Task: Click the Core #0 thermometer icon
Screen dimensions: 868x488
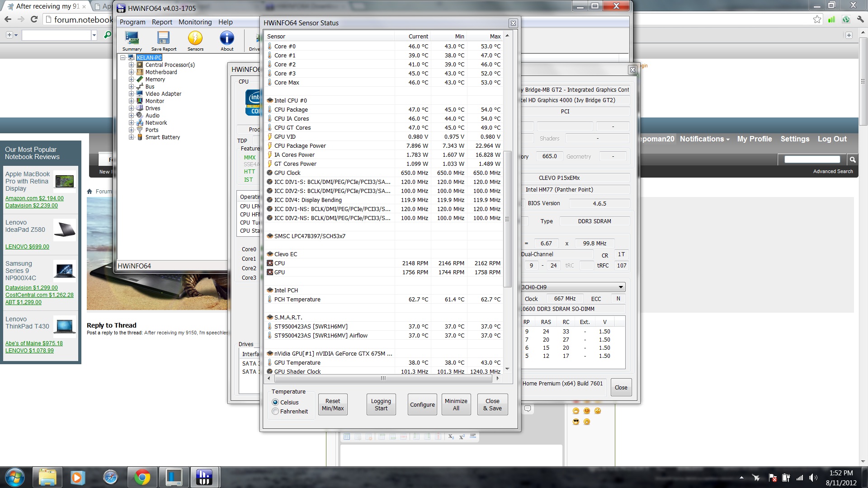Action: coord(270,46)
